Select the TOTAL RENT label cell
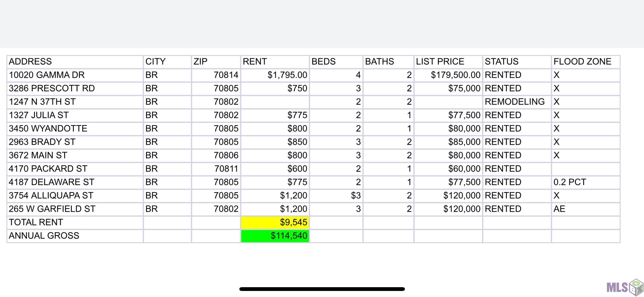The width and height of the screenshot is (644, 297). pos(75,222)
